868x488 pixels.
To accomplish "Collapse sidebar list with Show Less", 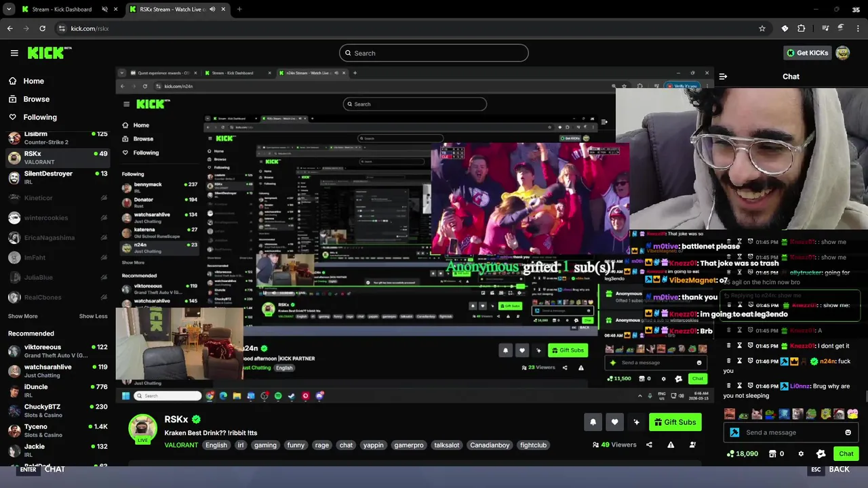I will pos(93,316).
